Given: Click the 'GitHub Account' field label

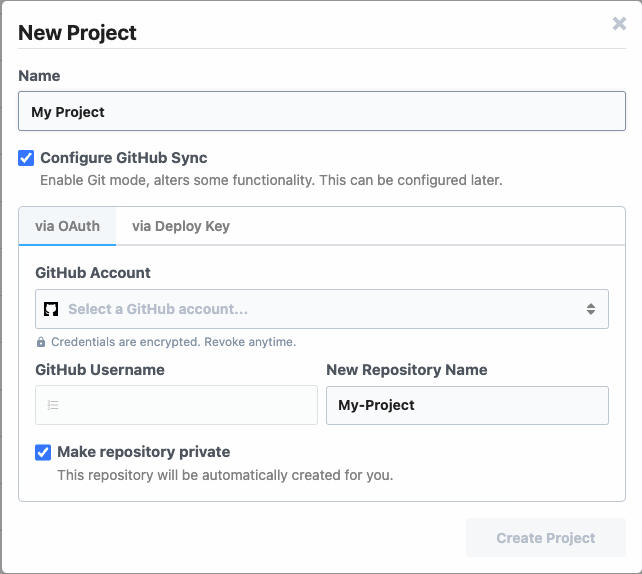Looking at the screenshot, I should [93, 272].
